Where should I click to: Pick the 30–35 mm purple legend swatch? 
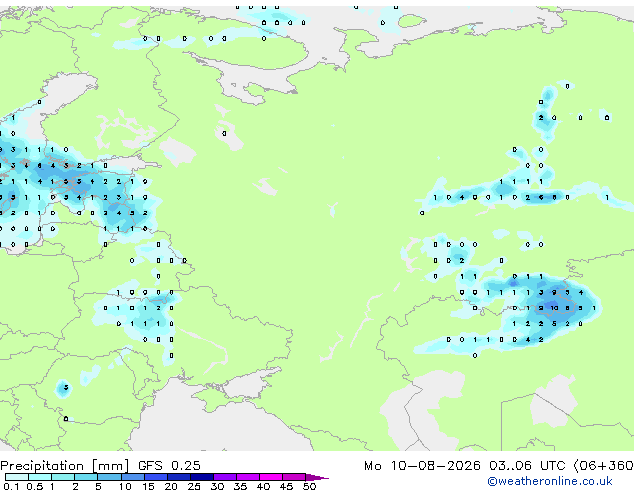click(x=224, y=477)
